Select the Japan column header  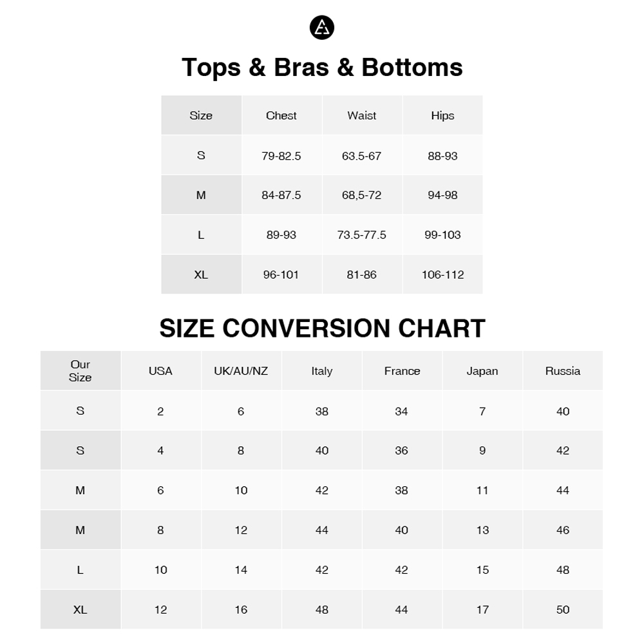(x=482, y=371)
